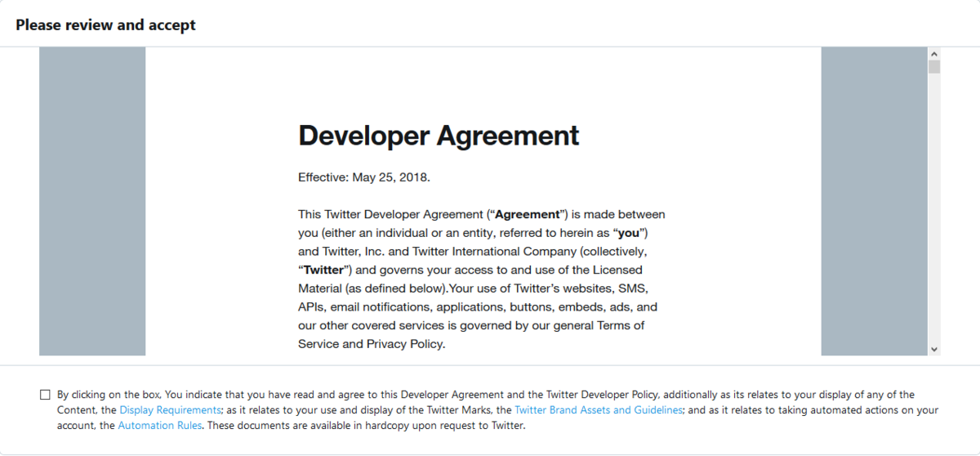Click the 'Effective: May 25, 2018.' text
980x456 pixels.
[x=364, y=177]
